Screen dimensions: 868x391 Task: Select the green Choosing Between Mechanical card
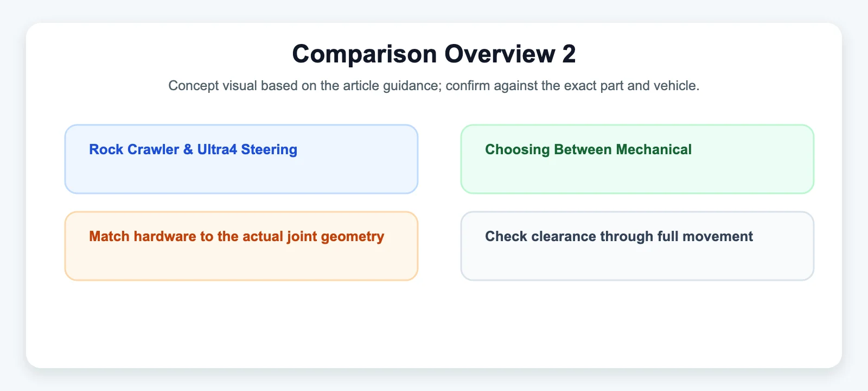click(x=637, y=159)
